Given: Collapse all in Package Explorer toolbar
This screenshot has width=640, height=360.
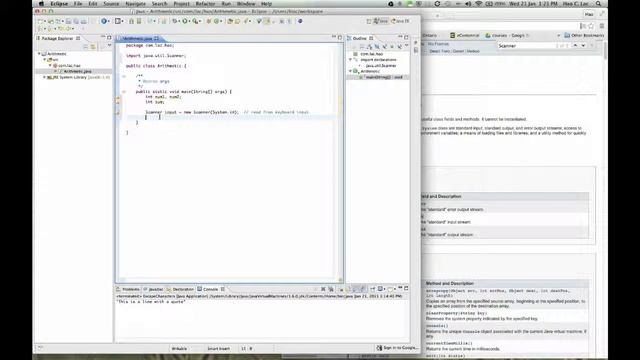Looking at the screenshot, I should (x=86, y=47).
